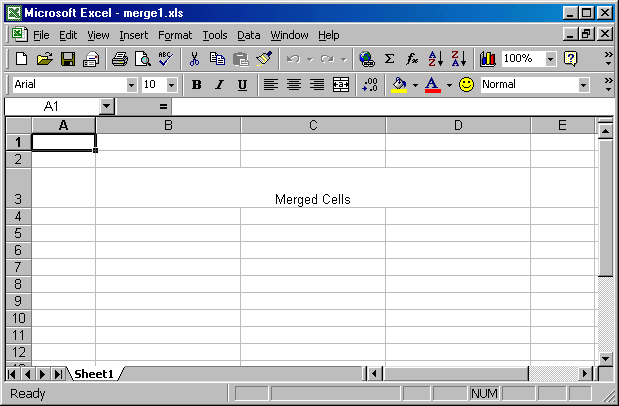Switch to the Sheet1 tab
The height and width of the screenshot is (406, 619).
tap(93, 373)
